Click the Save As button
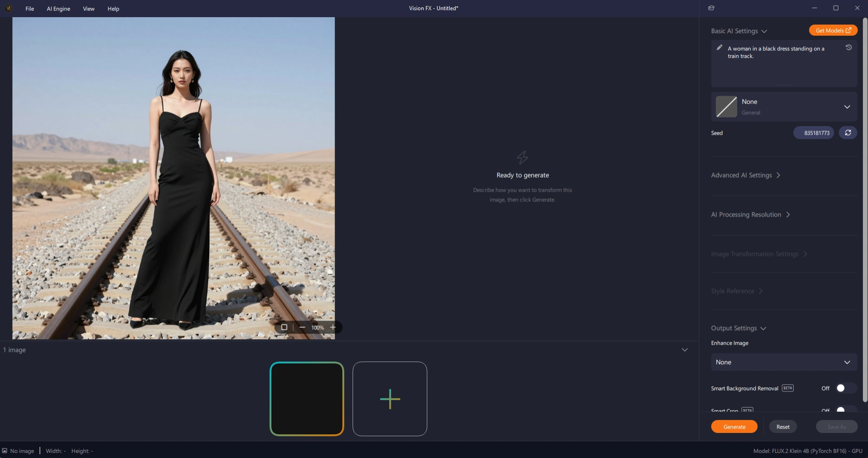Viewport: 868px width, 458px height. pyautogui.click(x=836, y=426)
